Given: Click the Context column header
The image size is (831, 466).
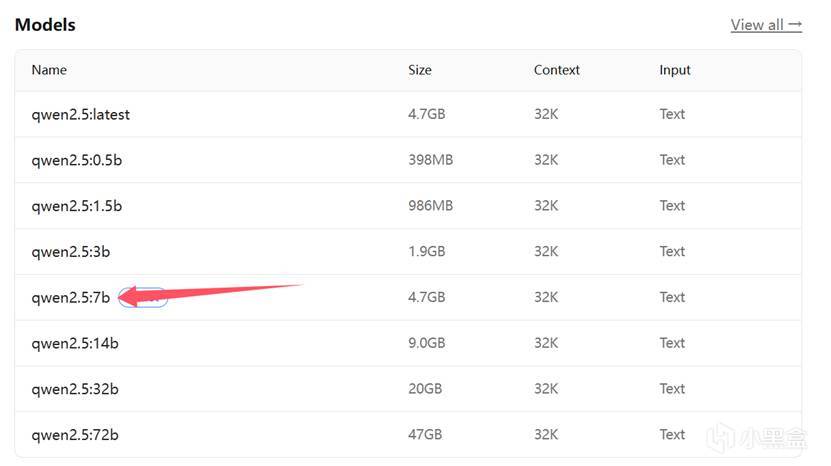Looking at the screenshot, I should coord(557,70).
